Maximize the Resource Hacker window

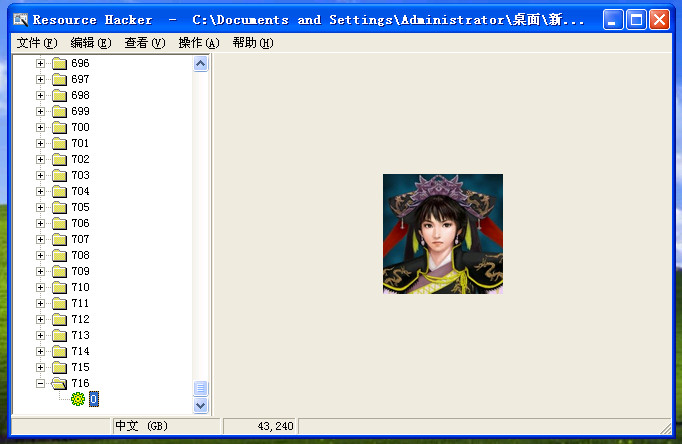point(636,20)
